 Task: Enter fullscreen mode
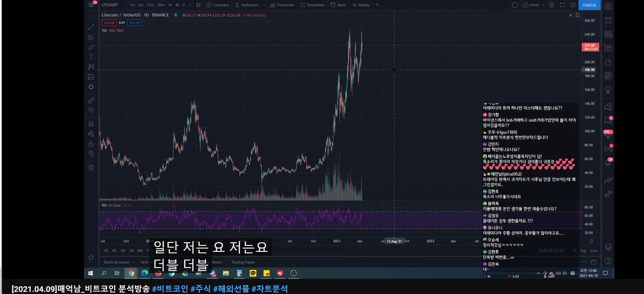click(562, 5)
